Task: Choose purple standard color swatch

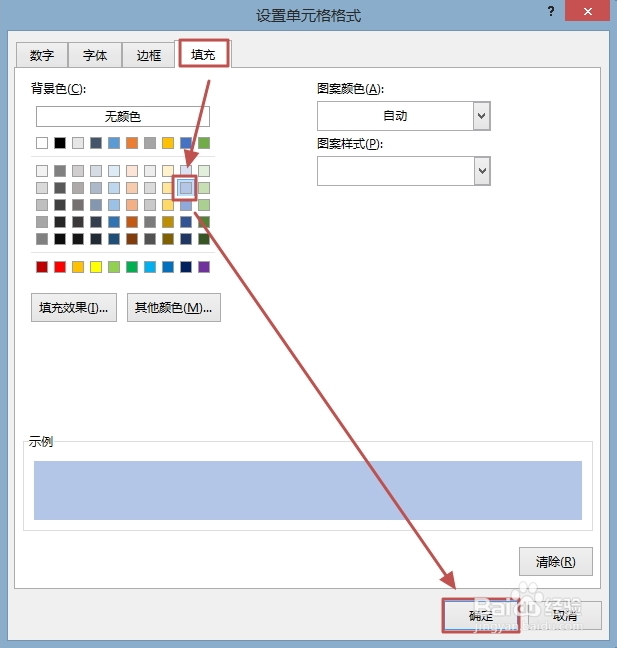Action: pyautogui.click(x=204, y=267)
